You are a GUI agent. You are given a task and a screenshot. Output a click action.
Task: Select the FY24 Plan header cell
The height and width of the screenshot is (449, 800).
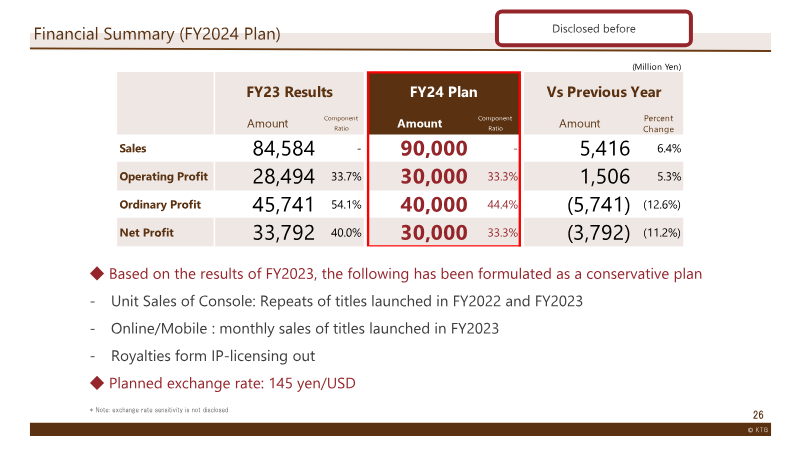(x=443, y=92)
